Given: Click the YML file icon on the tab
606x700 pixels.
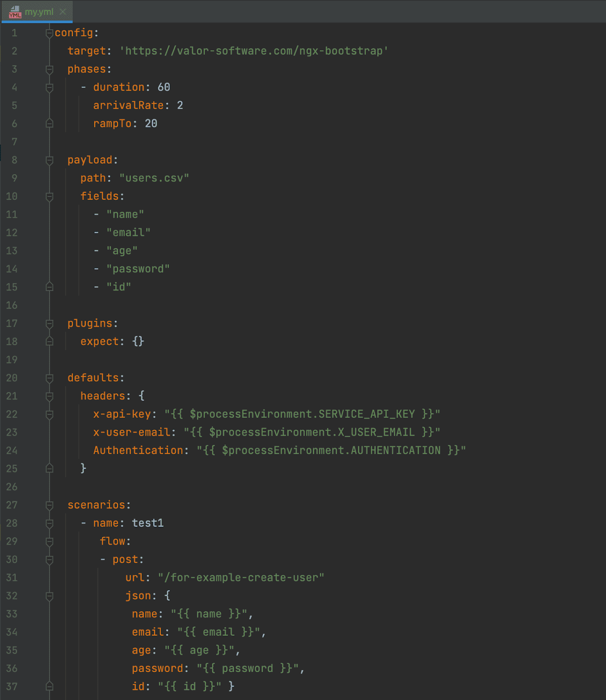Looking at the screenshot, I should tap(15, 12).
